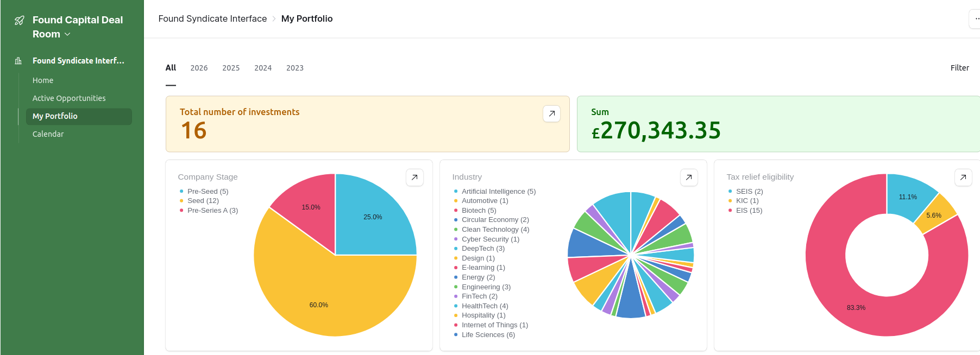Open the Filter options
This screenshot has height=355, width=980.
click(x=959, y=68)
